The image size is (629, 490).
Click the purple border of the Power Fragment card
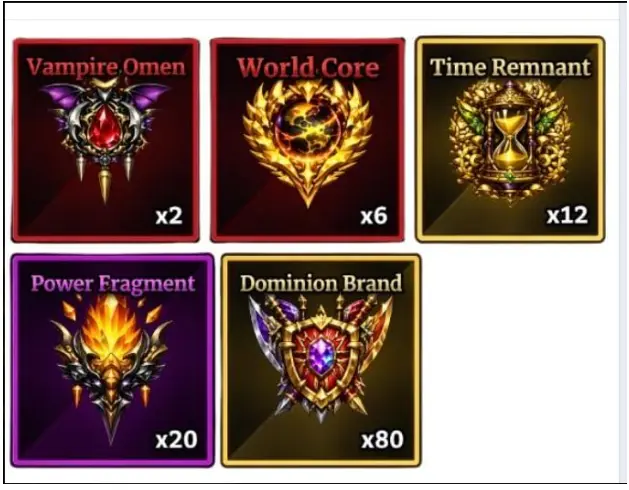(x=15, y=360)
